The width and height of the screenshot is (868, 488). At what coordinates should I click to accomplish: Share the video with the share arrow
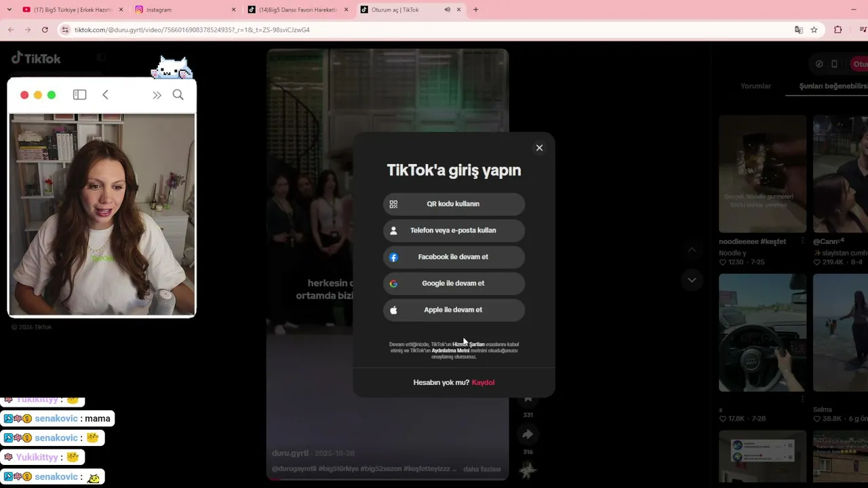click(x=528, y=434)
